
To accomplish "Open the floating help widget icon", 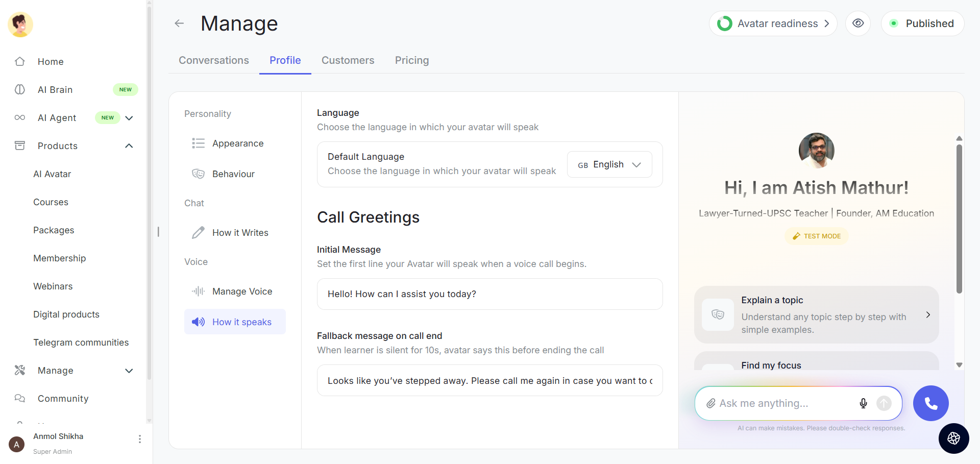I will pos(953,438).
